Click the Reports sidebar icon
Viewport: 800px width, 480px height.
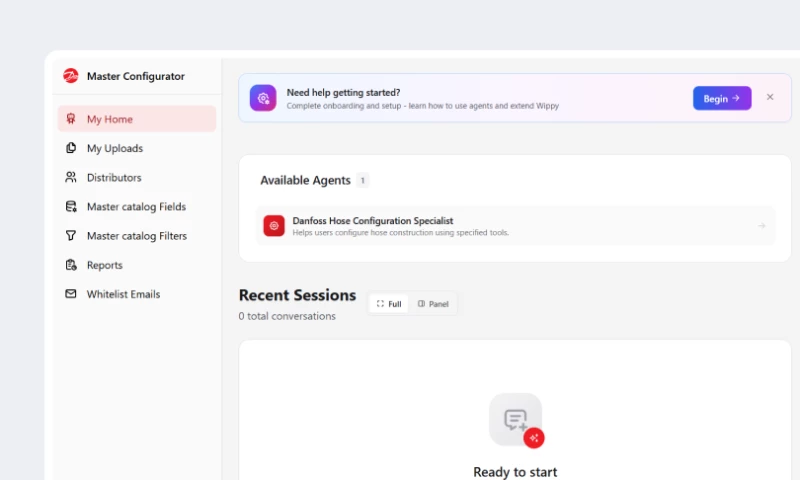click(x=71, y=265)
